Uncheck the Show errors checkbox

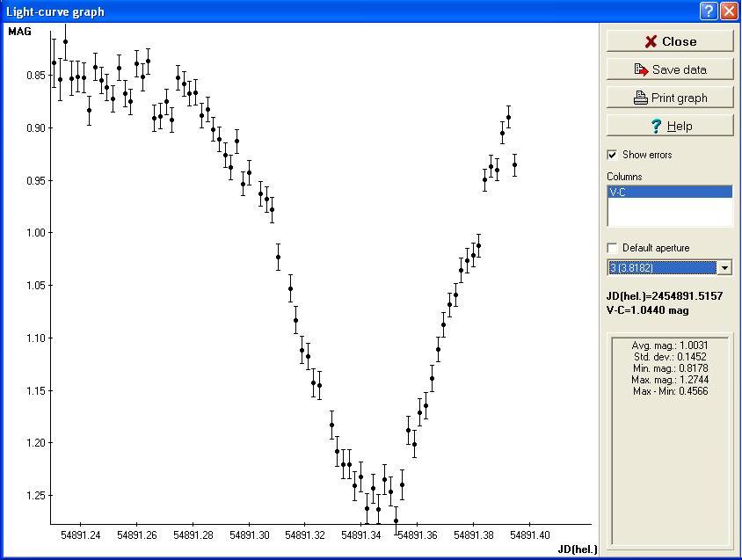613,155
